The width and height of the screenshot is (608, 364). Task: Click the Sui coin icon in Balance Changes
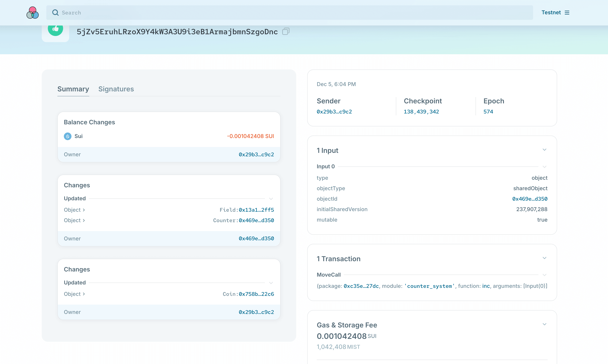pos(67,136)
